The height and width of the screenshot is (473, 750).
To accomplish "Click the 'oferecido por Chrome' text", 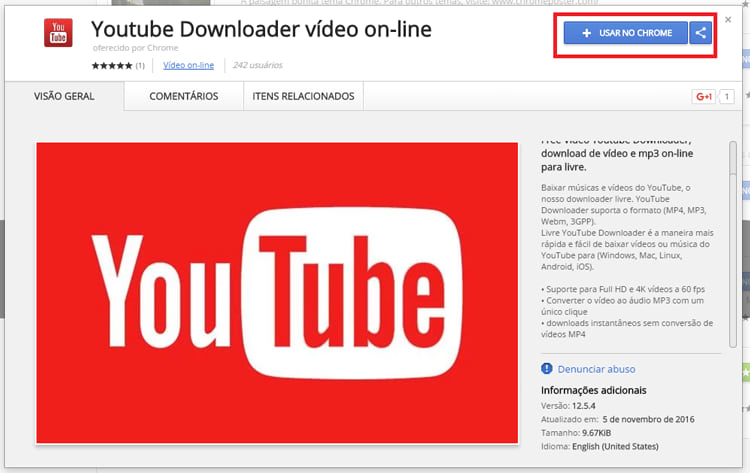I will pyautogui.click(x=135, y=48).
